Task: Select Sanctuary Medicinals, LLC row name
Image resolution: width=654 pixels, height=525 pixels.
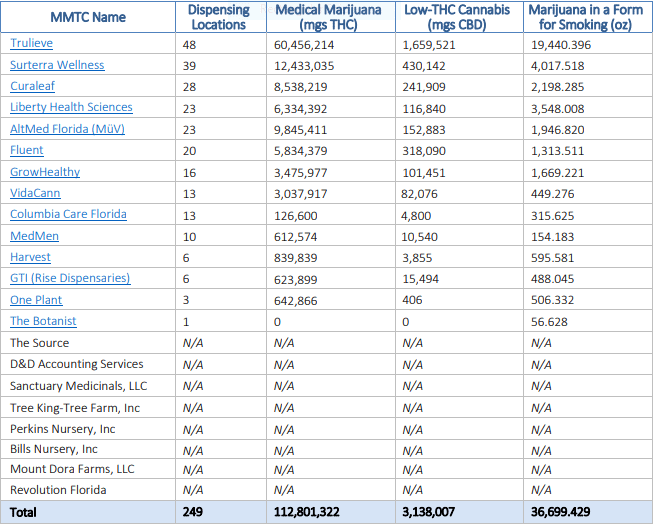Action: 78,386
